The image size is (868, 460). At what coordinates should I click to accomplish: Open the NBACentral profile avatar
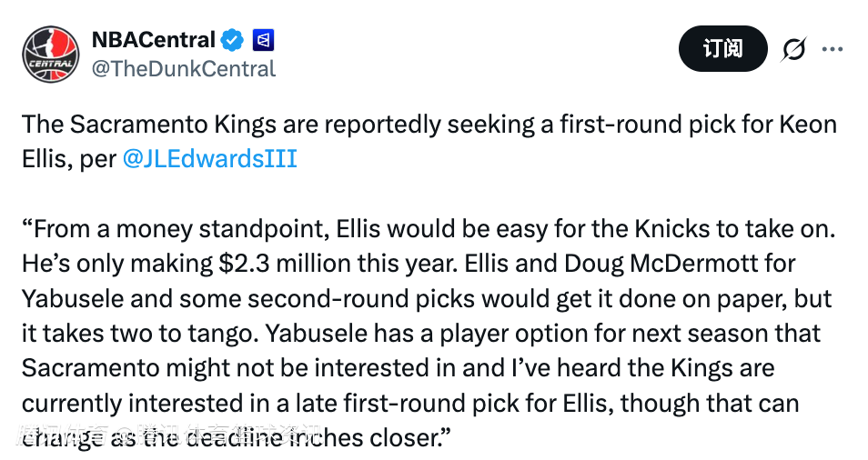51,55
